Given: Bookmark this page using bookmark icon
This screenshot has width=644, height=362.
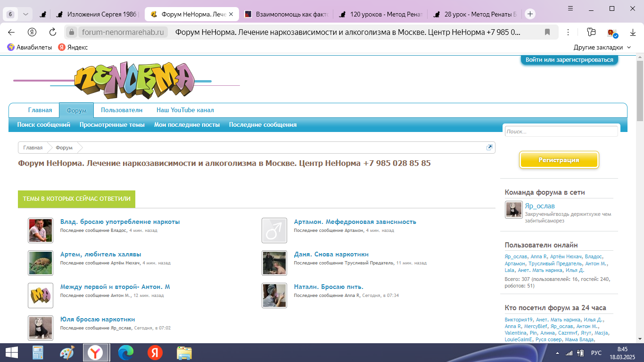Looking at the screenshot, I should coord(547,32).
